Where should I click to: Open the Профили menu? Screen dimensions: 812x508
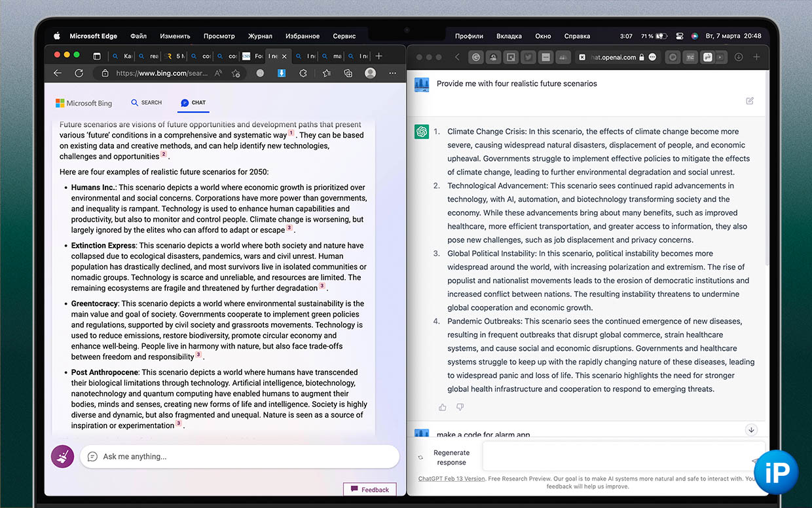(x=469, y=36)
